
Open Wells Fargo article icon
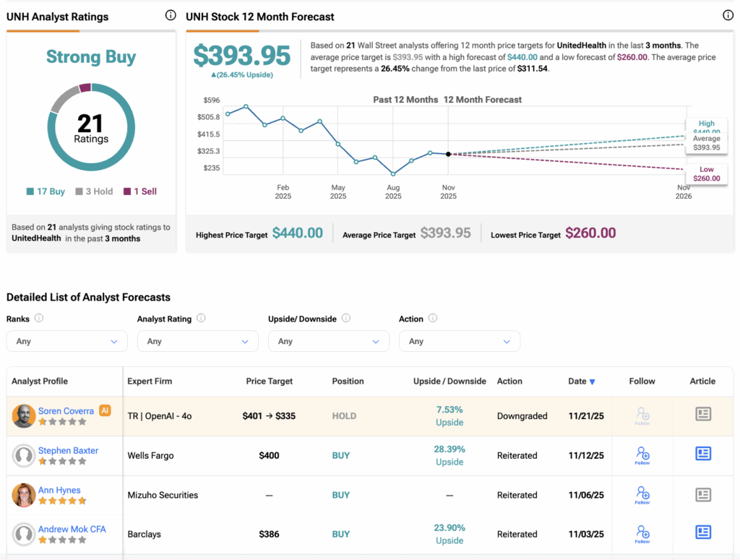point(702,454)
